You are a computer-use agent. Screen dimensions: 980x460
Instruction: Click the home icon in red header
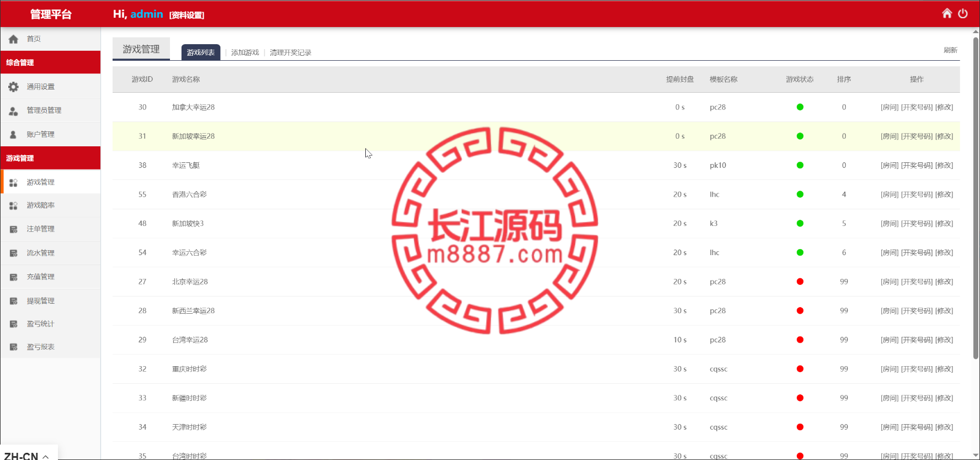pyautogui.click(x=947, y=13)
